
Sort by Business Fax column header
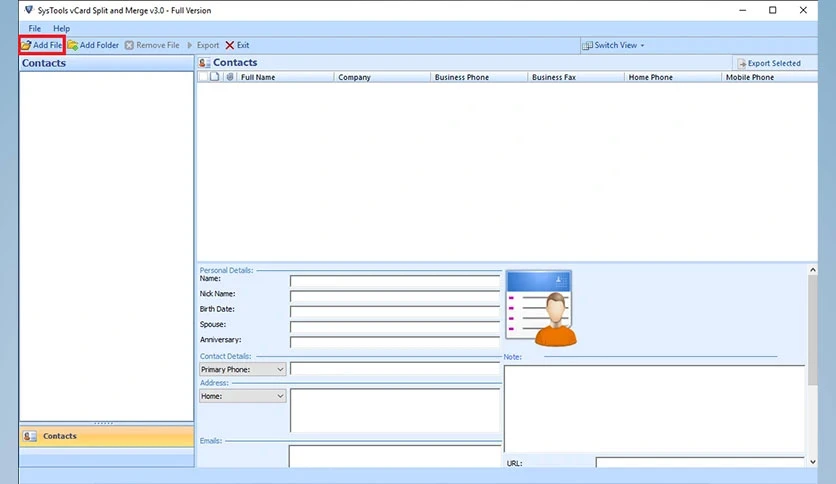(576, 77)
